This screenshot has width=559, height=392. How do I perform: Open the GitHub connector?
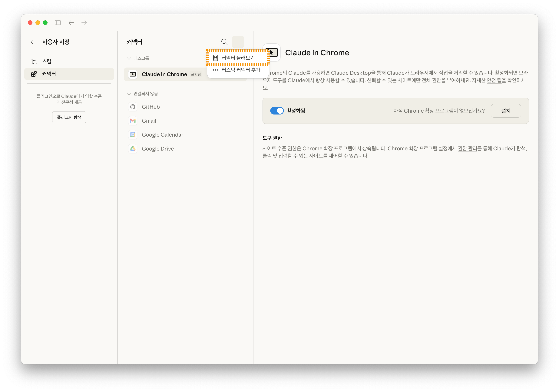pos(150,107)
